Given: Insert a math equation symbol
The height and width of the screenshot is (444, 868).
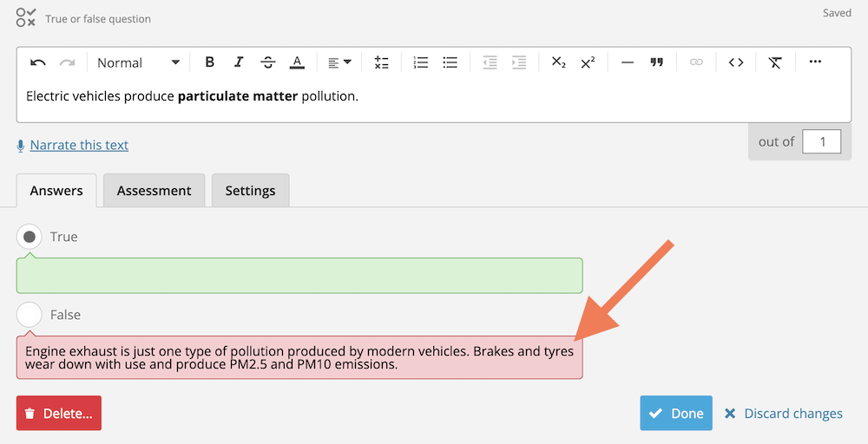Looking at the screenshot, I should click(x=381, y=62).
